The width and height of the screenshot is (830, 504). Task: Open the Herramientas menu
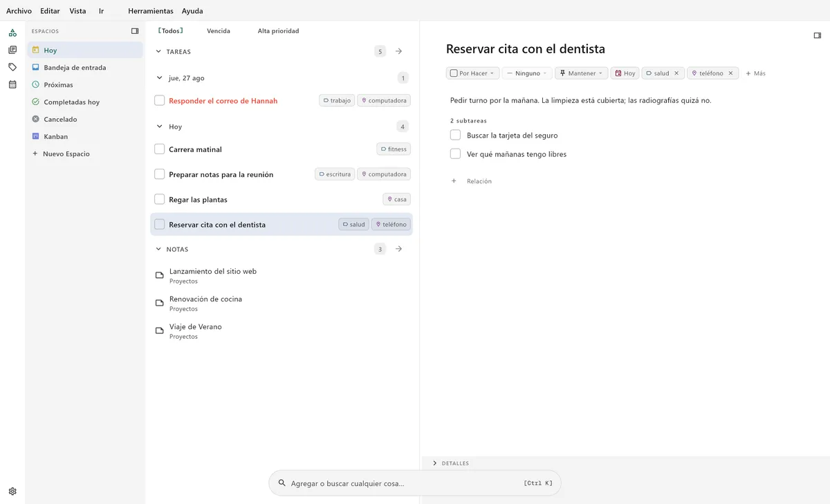(151, 11)
